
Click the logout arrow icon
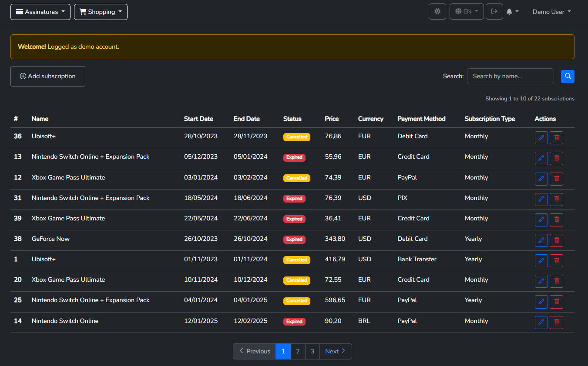pos(494,12)
